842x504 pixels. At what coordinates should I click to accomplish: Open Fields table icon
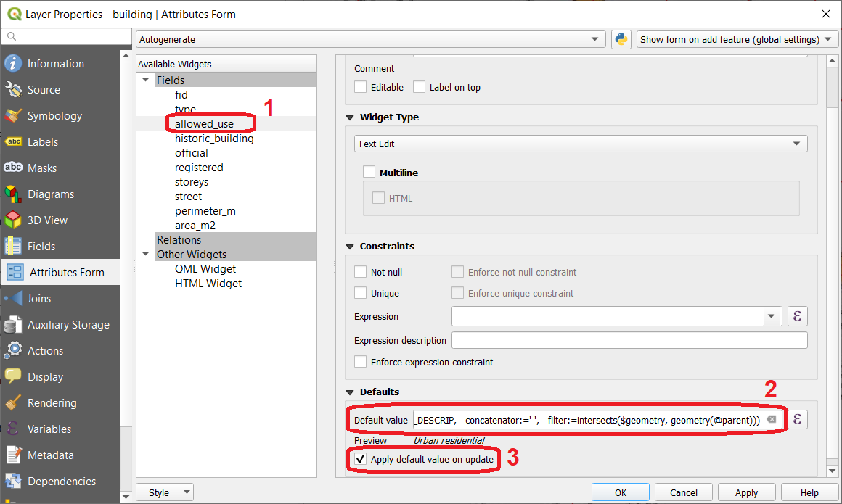(13, 246)
